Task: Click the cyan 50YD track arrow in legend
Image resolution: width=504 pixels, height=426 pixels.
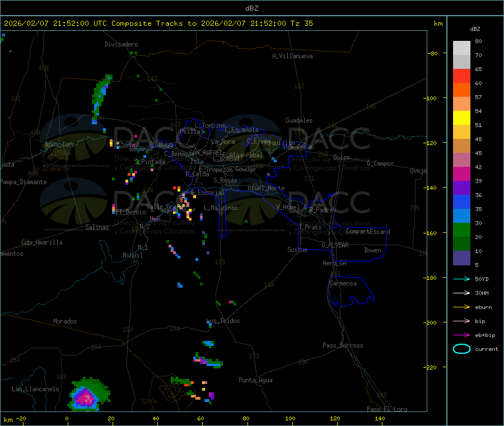Action: pos(461,279)
